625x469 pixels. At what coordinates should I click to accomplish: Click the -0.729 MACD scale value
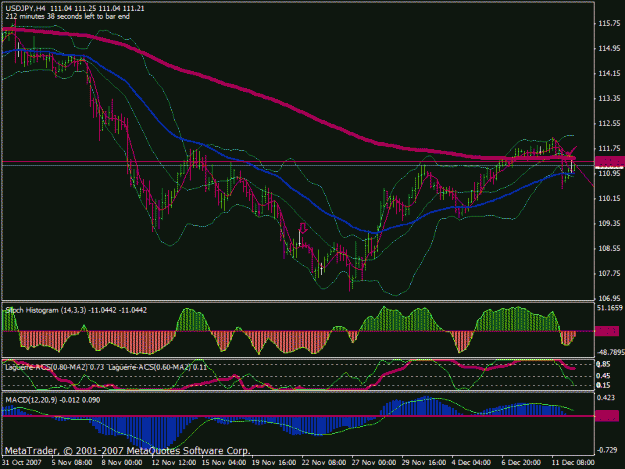[607, 450]
